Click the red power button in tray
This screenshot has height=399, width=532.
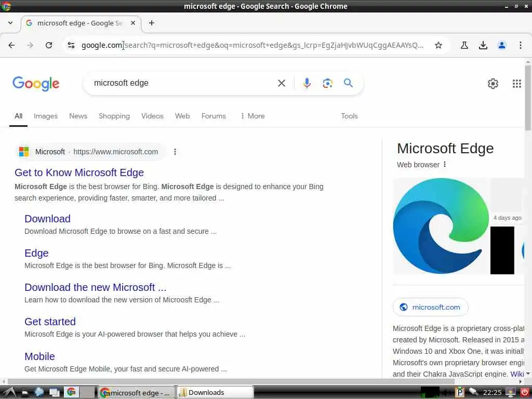point(524,393)
